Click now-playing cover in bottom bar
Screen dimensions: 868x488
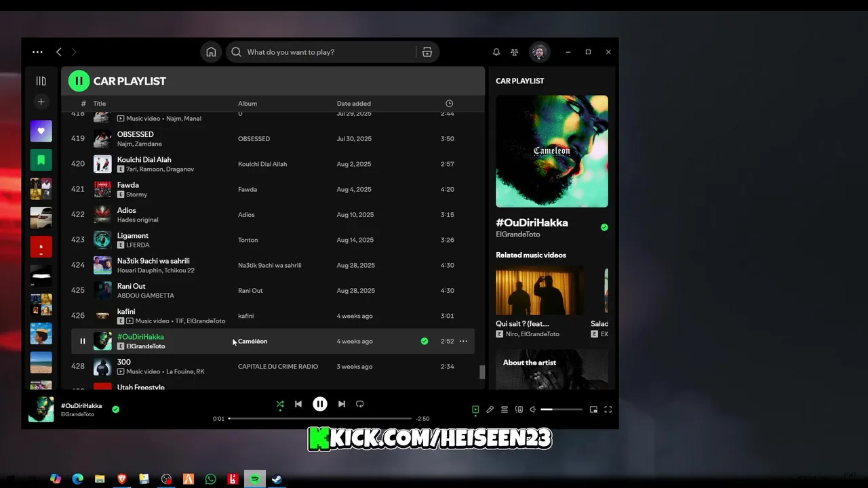pyautogui.click(x=41, y=409)
